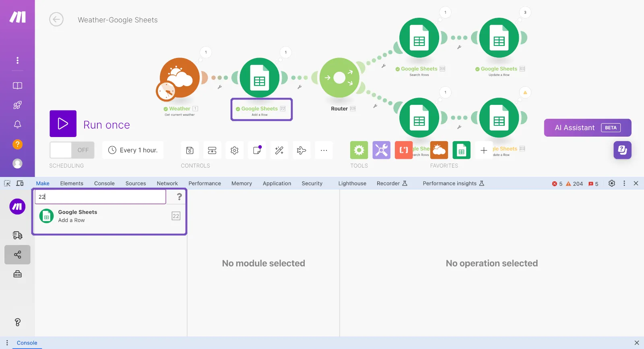This screenshot has height=349, width=644.
Task: Select the Google Sheets Add a Row search result
Action: point(109,216)
